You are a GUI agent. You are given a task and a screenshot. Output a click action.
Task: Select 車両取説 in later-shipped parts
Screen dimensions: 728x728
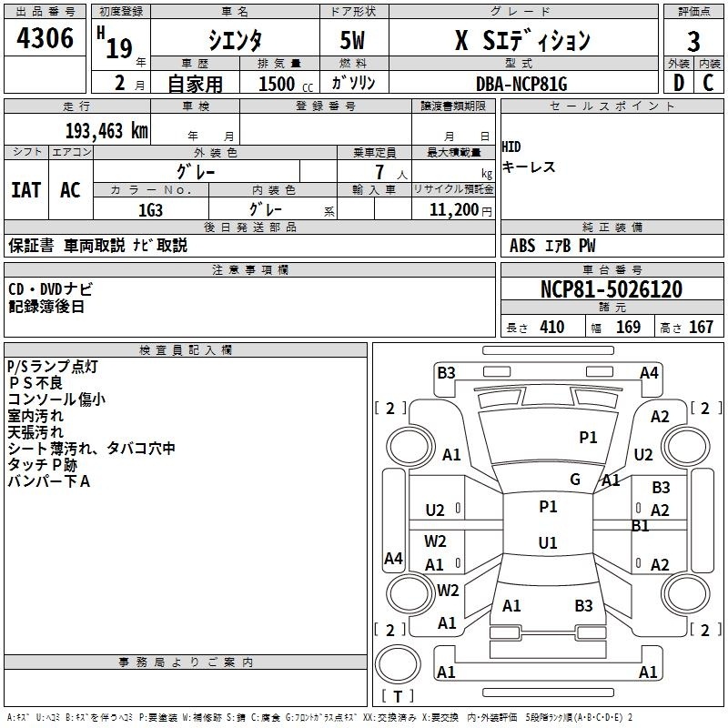pos(95,246)
